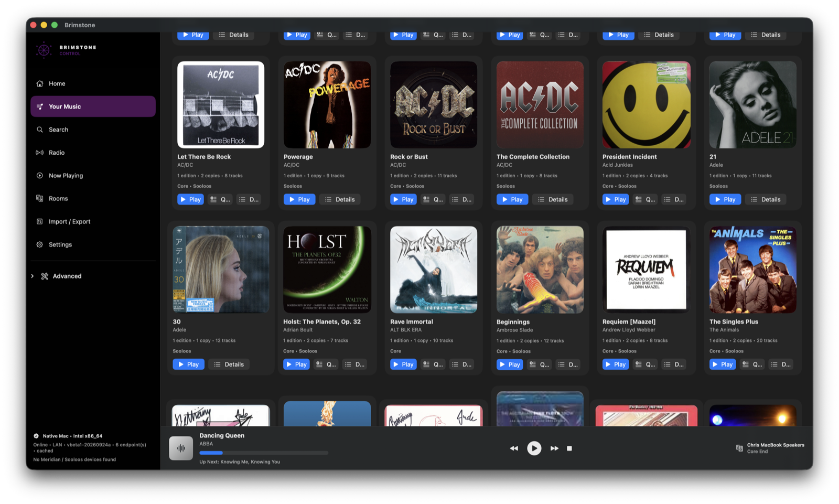This screenshot has height=504, width=839.
Task: Play the Rock or Bust album
Action: tap(403, 199)
